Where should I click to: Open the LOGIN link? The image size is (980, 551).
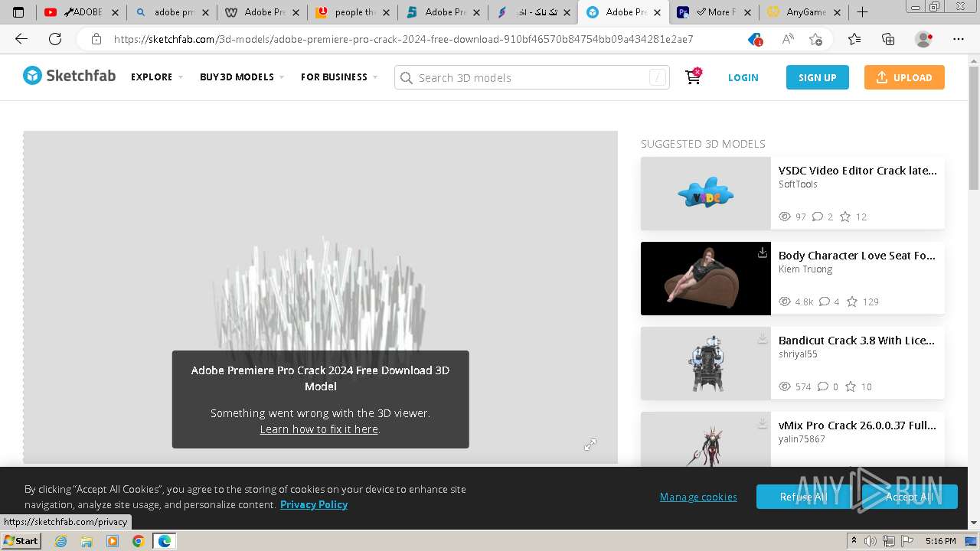[743, 77]
